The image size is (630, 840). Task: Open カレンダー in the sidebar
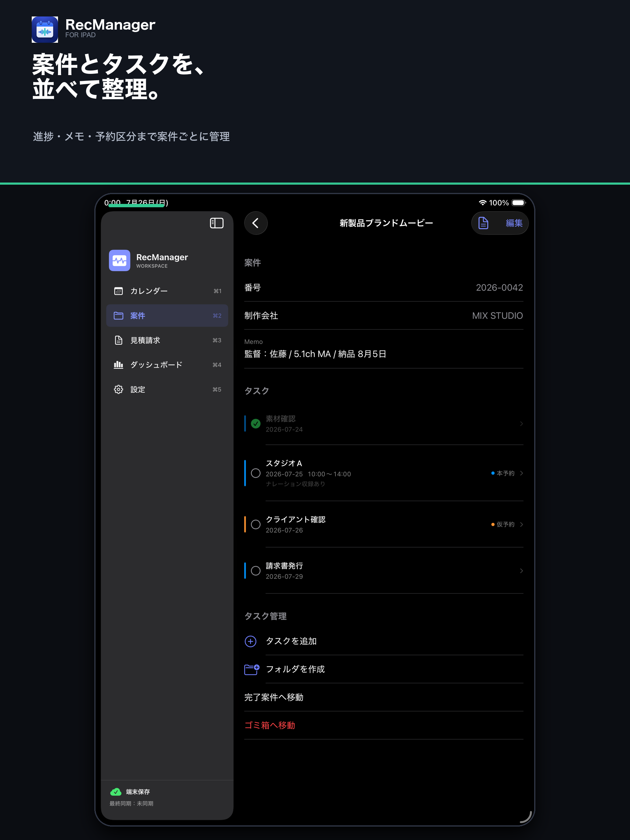167,291
